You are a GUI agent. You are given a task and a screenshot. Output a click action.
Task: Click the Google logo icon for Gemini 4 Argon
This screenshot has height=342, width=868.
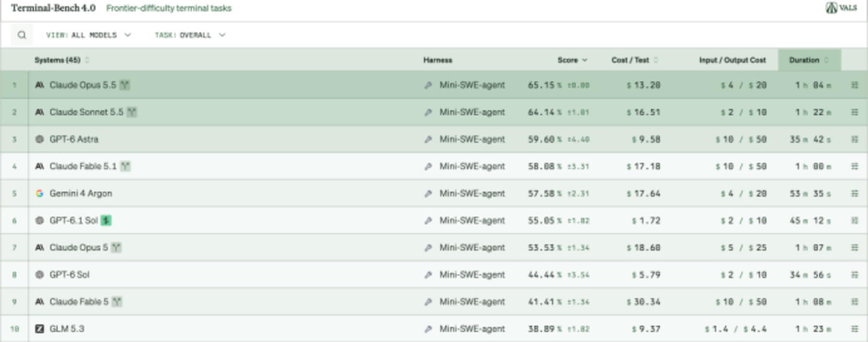[x=39, y=193]
